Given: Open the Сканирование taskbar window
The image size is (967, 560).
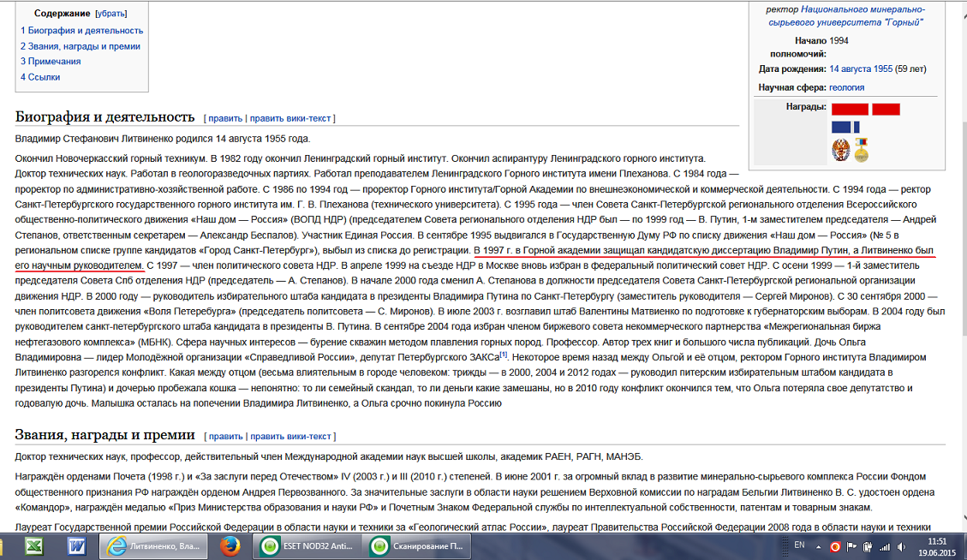Looking at the screenshot, I should pos(417,546).
